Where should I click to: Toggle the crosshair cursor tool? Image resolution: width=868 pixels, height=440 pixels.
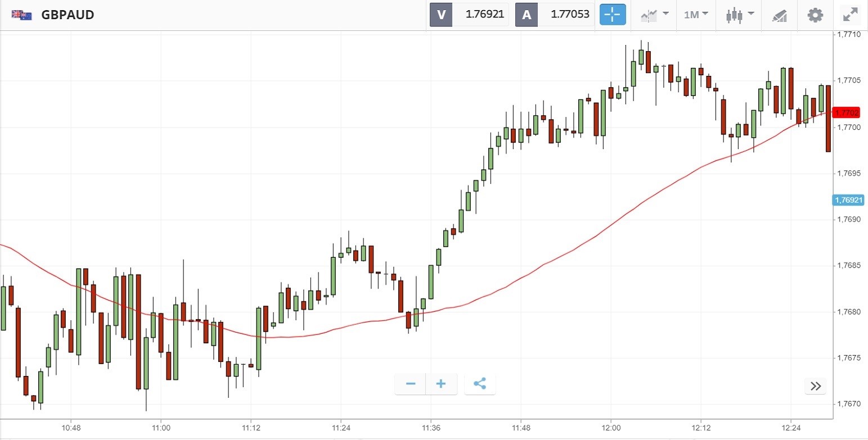click(x=613, y=15)
